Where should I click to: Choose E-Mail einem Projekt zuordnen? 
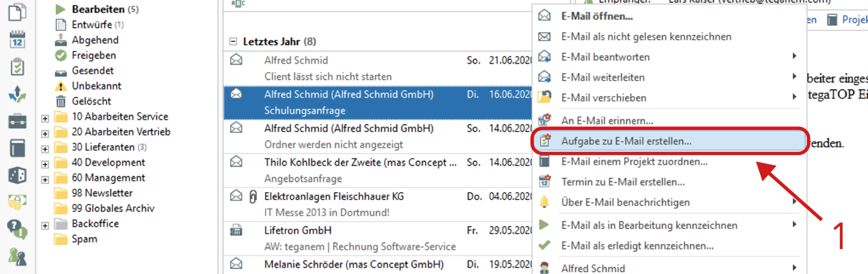click(x=669, y=162)
